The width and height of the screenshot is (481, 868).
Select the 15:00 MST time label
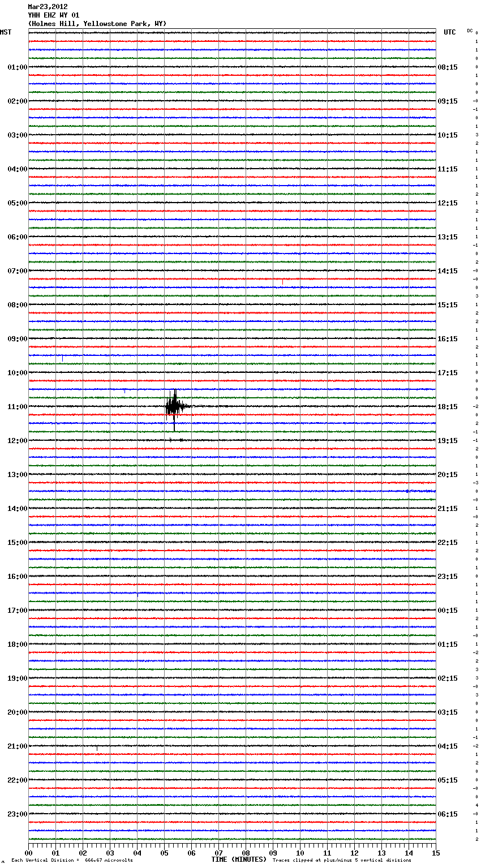pyautogui.click(x=18, y=543)
